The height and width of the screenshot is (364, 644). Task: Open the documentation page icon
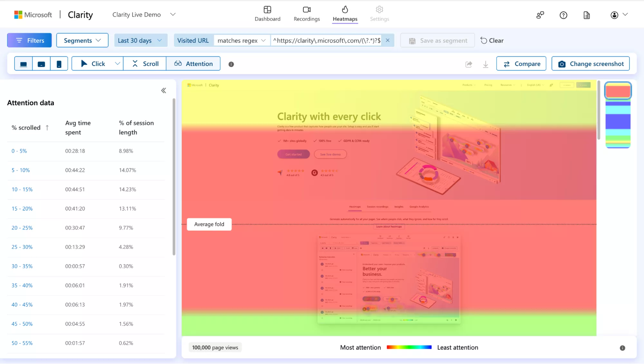(x=587, y=15)
